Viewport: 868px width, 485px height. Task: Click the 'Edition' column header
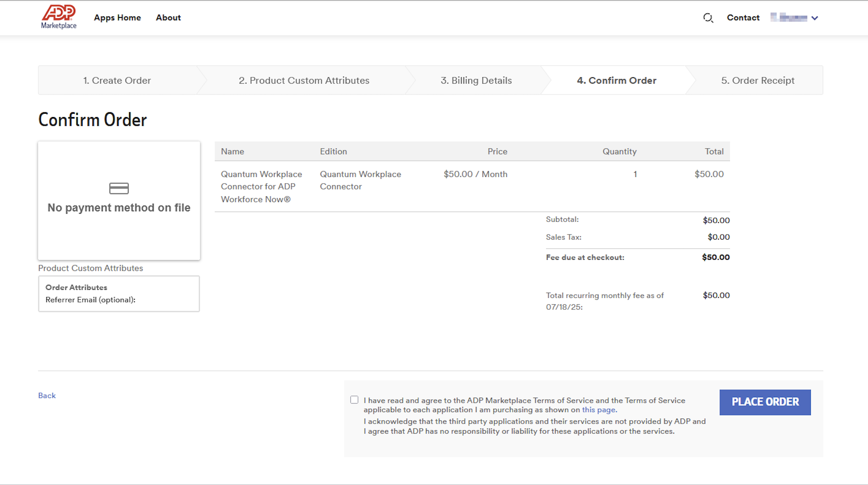tap(333, 151)
